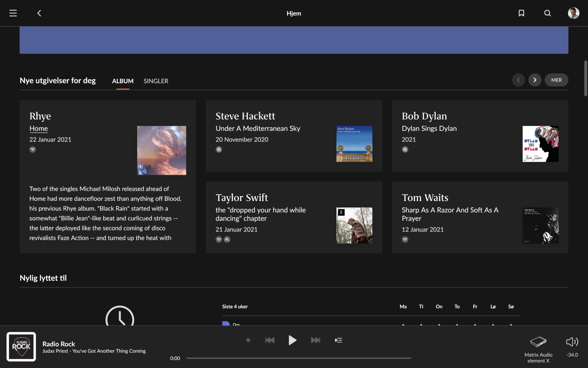
Task: Open the Bob Dylan artist name
Action: click(x=424, y=116)
